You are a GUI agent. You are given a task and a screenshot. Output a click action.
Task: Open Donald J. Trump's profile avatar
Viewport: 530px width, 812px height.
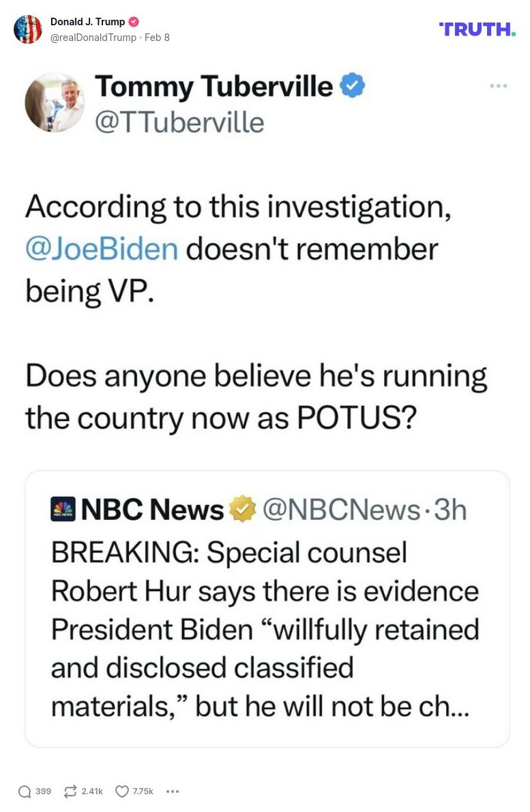pos(28,29)
